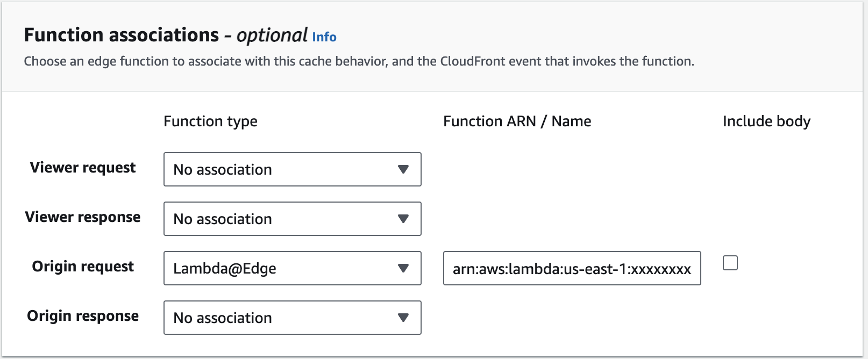Click the Viewer response dropdown arrow icon
Screen dimensions: 868x359
[x=403, y=219]
